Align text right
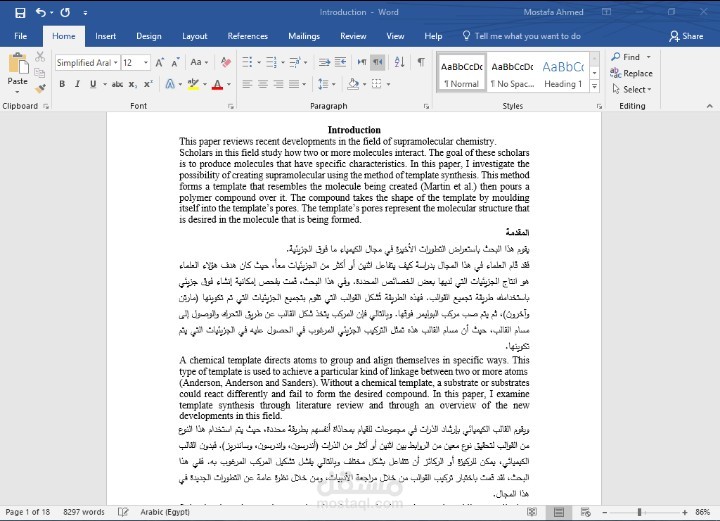This screenshot has width=720, height=521. point(278,84)
